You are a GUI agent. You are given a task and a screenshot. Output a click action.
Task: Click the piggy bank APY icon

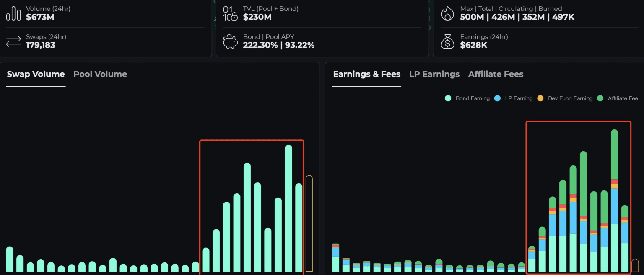point(230,42)
